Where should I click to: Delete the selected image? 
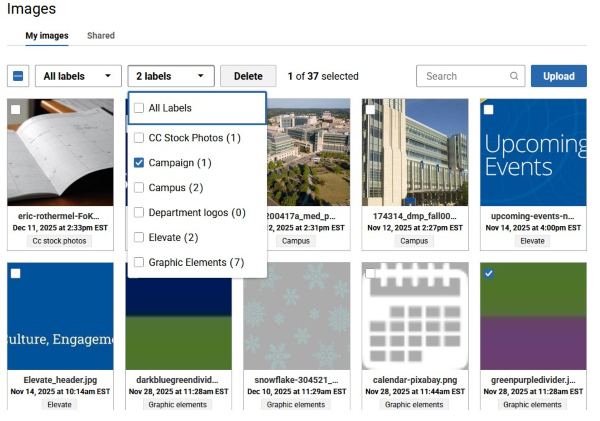(248, 76)
